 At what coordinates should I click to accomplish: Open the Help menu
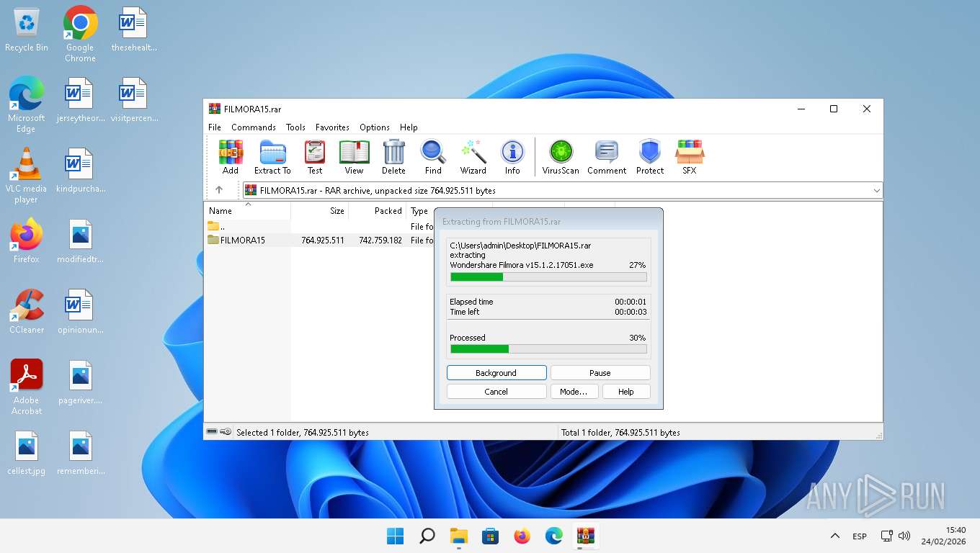(x=409, y=127)
